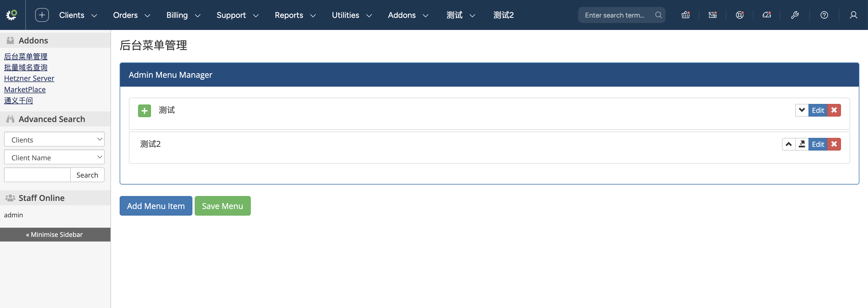The width and height of the screenshot is (868, 308).
Task: Open the gauge dashboard icon in header
Action: tap(766, 15)
